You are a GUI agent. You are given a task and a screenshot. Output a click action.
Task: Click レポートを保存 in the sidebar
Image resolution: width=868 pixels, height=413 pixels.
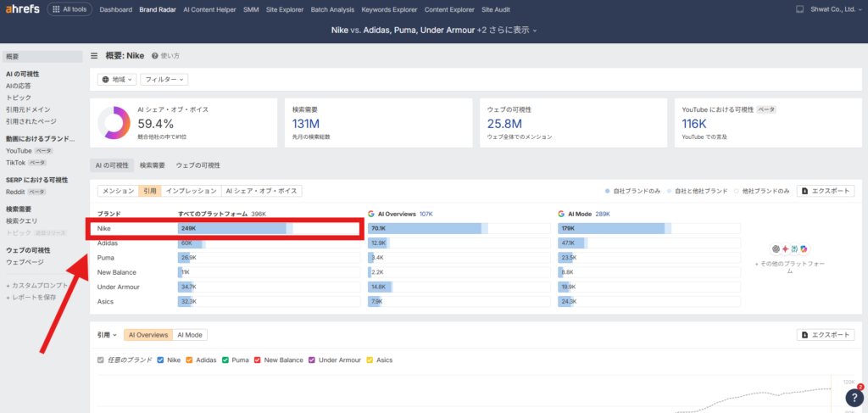pos(31,298)
